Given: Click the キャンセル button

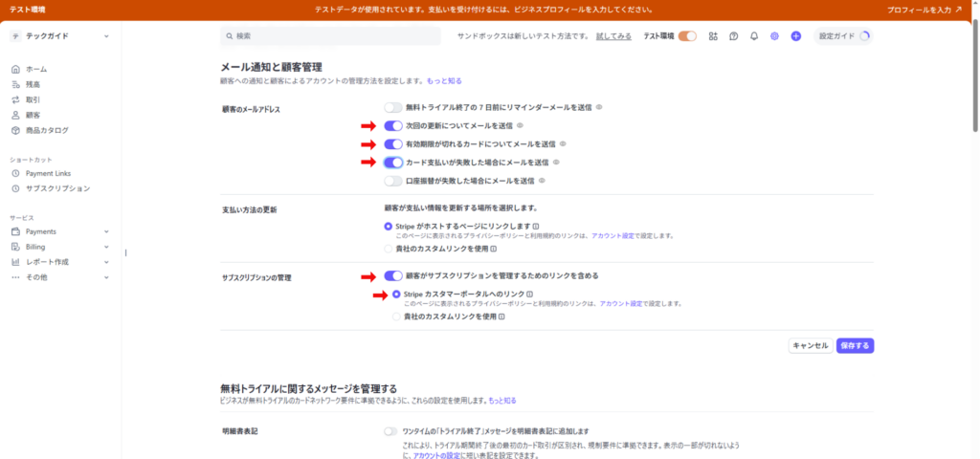Looking at the screenshot, I should point(811,346).
